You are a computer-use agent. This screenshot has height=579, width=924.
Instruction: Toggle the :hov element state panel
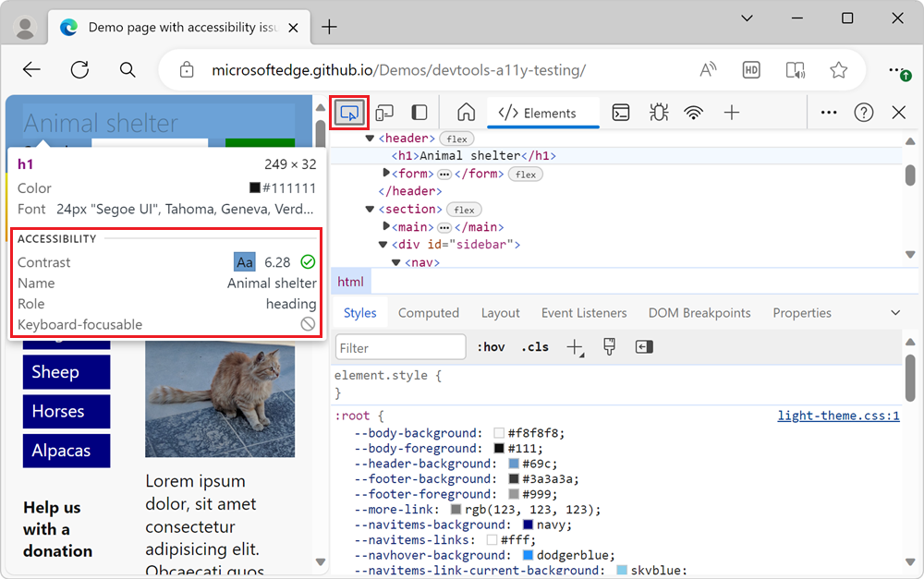coord(491,346)
